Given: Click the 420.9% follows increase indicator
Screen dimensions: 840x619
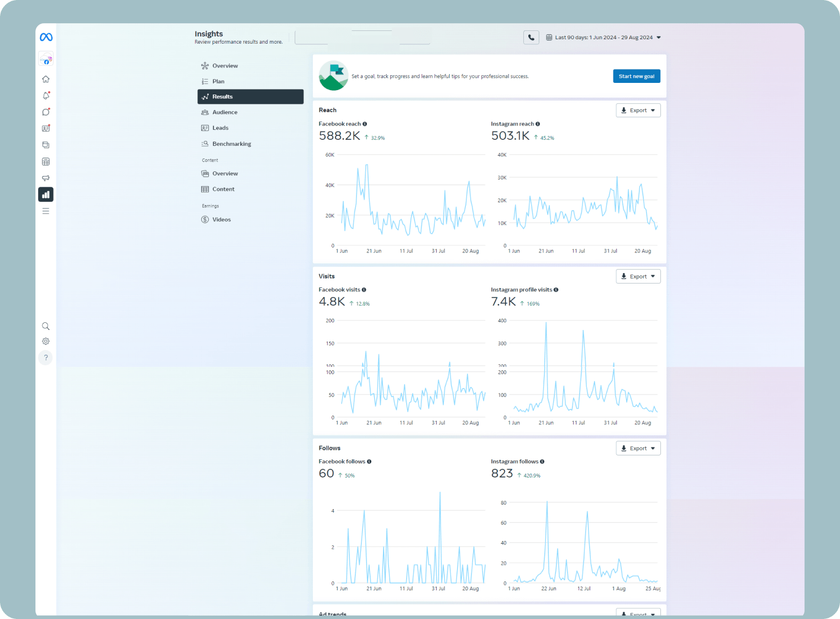Looking at the screenshot, I should (x=529, y=475).
